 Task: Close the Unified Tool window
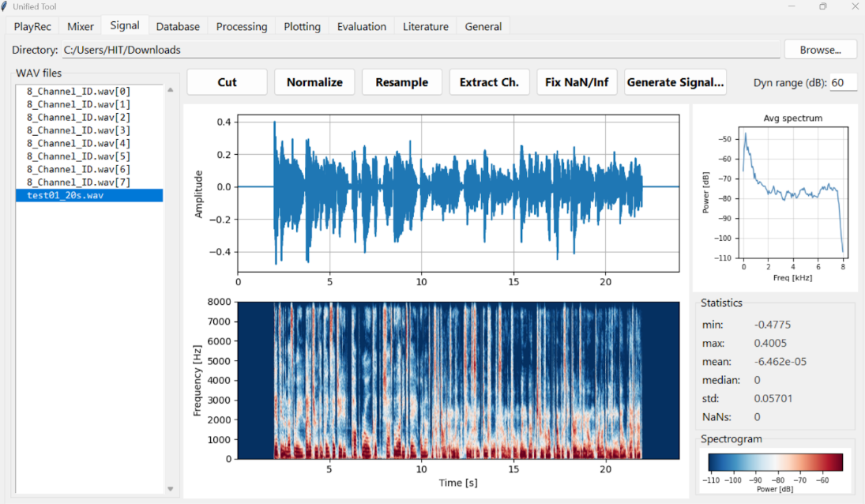click(x=855, y=6)
